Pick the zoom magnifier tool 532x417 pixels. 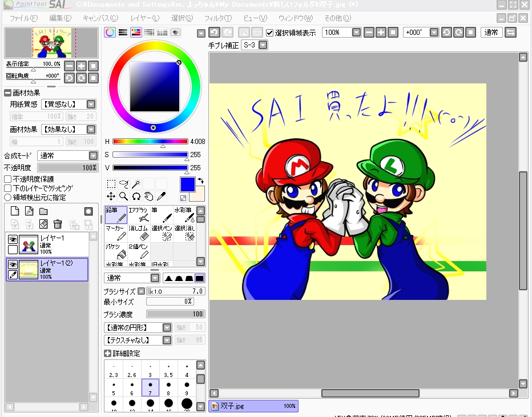123,197
